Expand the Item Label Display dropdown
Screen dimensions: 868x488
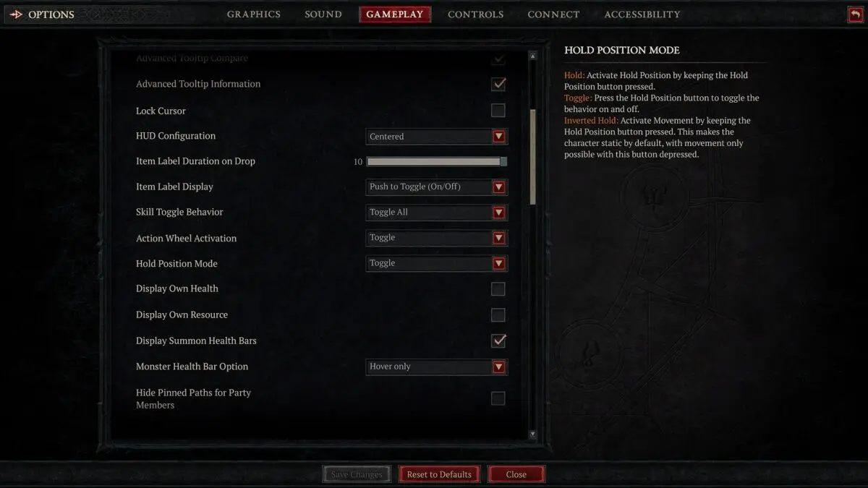click(x=498, y=187)
